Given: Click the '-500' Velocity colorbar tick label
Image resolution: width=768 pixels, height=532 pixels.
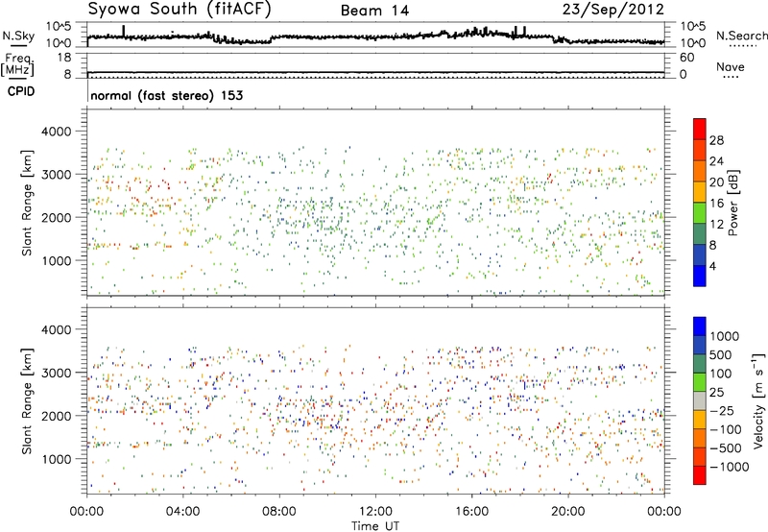Looking at the screenshot, I should click(726, 448).
